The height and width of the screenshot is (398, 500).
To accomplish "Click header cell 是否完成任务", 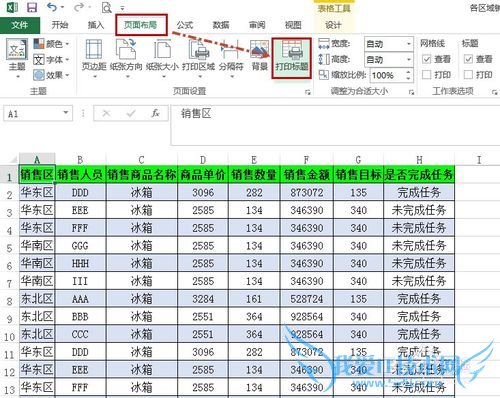I will point(419,174).
